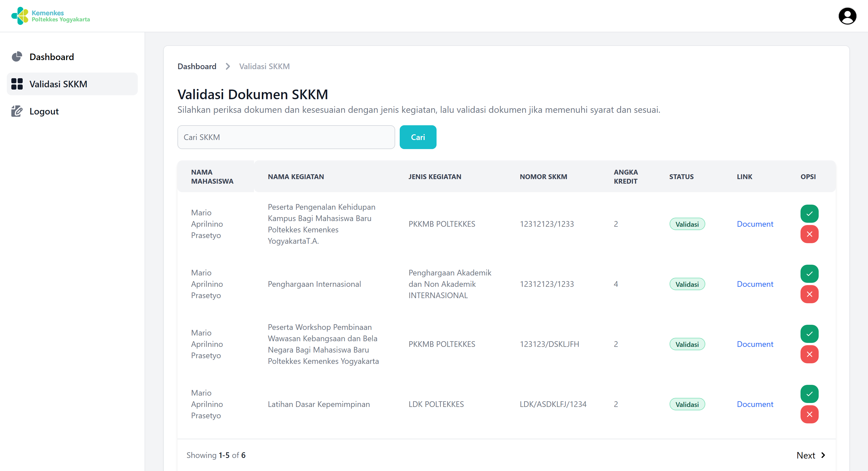The image size is (868, 471).
Task: Open Document link for LDK POLTEKKES row
Action: 754,404
